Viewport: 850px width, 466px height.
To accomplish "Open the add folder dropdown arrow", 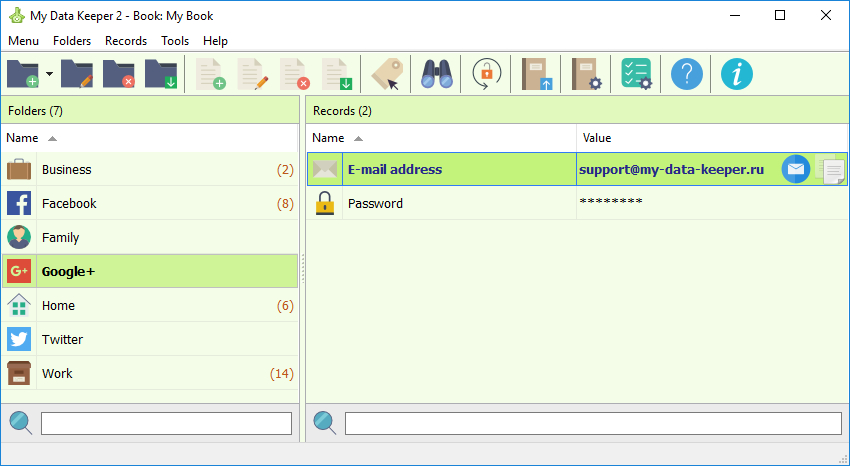I will (x=49, y=74).
